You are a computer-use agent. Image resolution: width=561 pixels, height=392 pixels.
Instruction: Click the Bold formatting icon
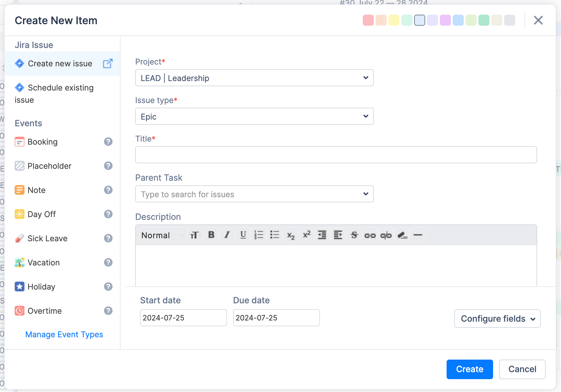click(x=211, y=235)
